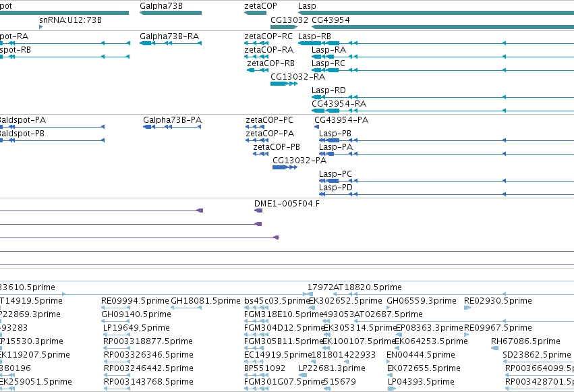The image size is (574, 392).
Task: Select transcript Galpha73B-RA
Action: (169, 36)
